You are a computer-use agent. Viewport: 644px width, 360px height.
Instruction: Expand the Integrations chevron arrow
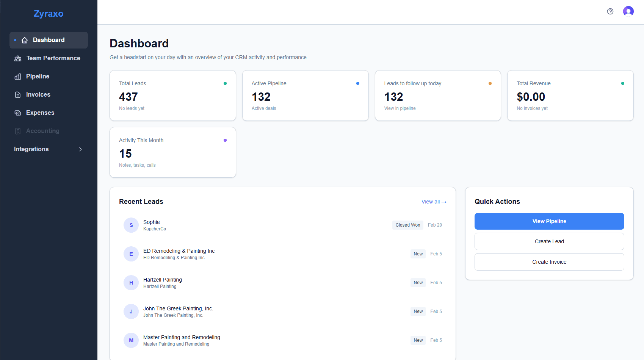pyautogui.click(x=80, y=149)
